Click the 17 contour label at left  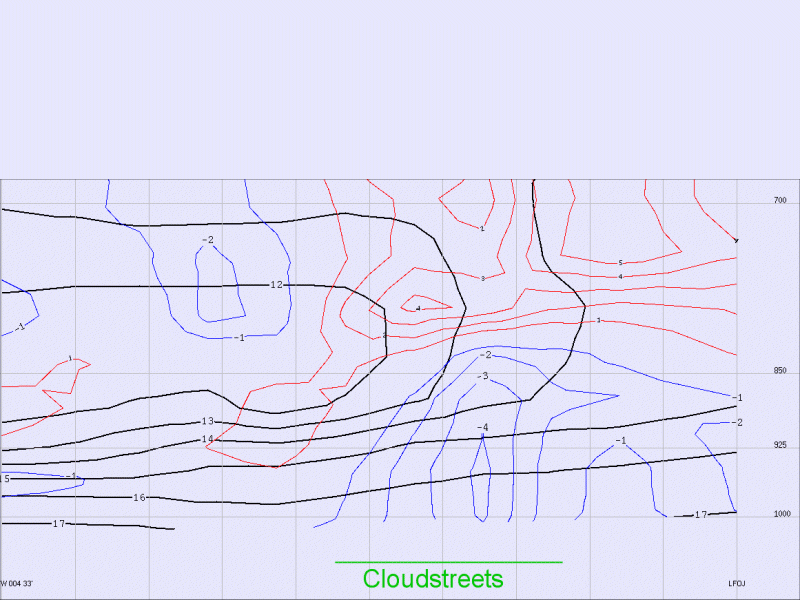(x=59, y=523)
